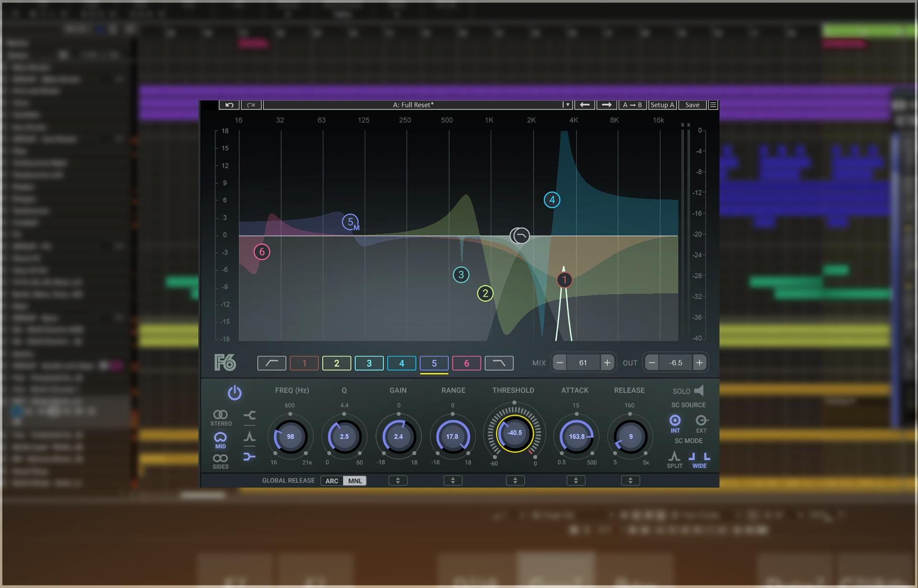Set band to SIDES mode
Viewport: 918px width, 588px height.
point(220,461)
